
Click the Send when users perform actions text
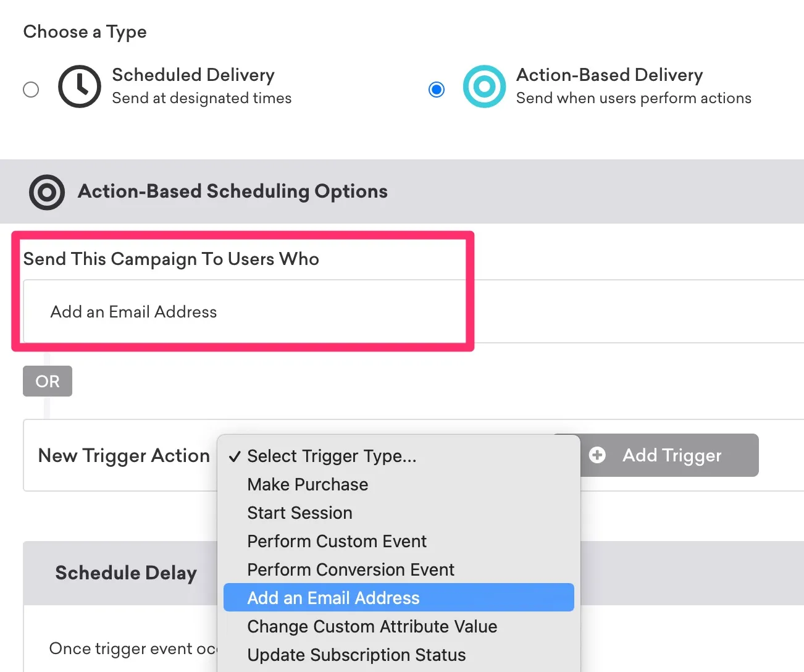[x=634, y=98]
